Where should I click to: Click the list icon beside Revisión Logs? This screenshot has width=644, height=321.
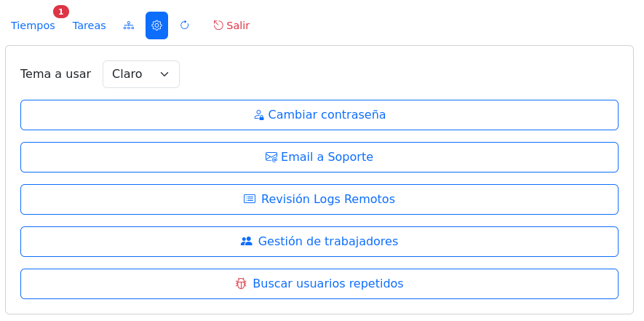click(250, 199)
